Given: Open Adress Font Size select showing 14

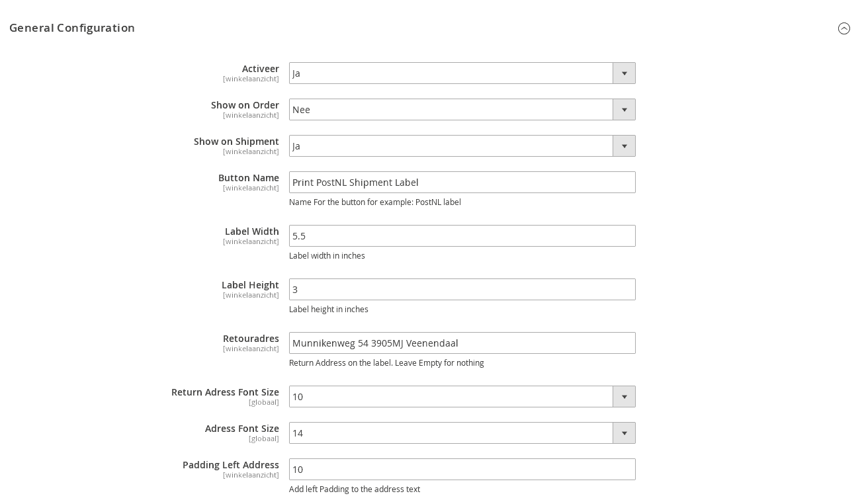Looking at the screenshot, I should coord(462,433).
